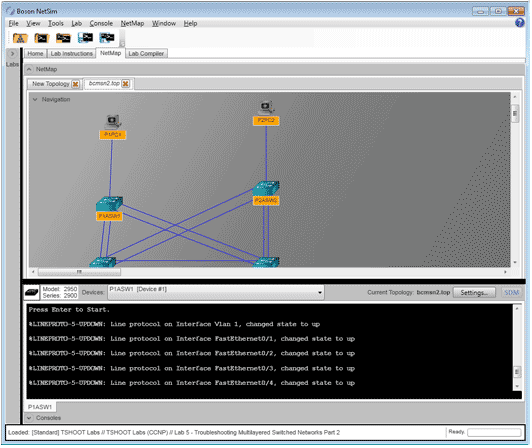Expand the Labs side panel arrow
Screen dimensions: 532x448
pos(12,54)
